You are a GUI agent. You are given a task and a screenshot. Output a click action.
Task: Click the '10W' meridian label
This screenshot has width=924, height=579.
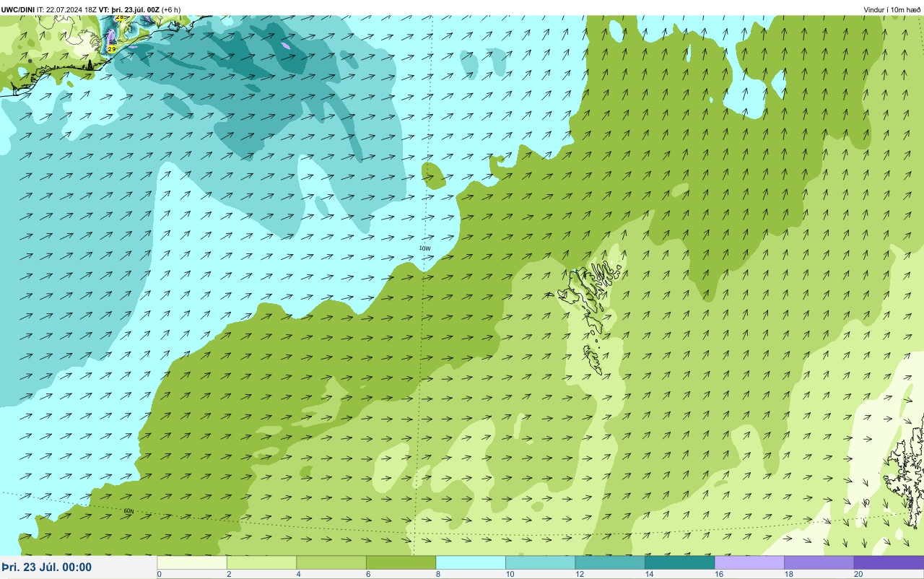point(425,248)
